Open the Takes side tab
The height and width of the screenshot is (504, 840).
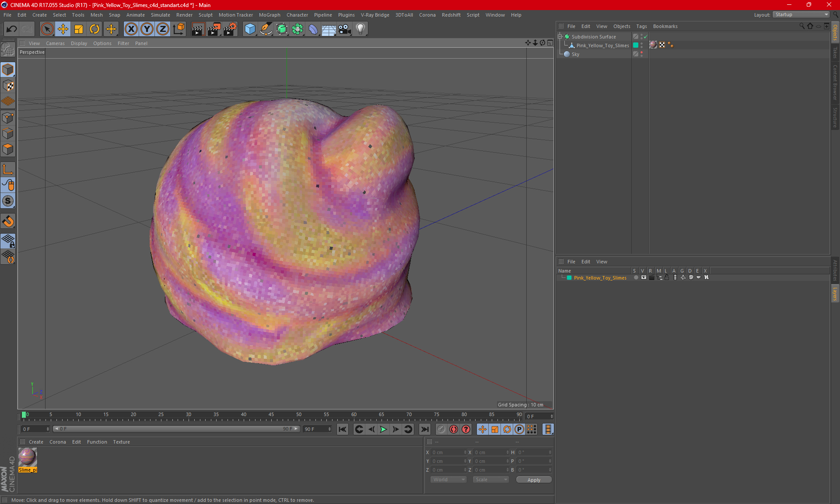click(x=835, y=52)
